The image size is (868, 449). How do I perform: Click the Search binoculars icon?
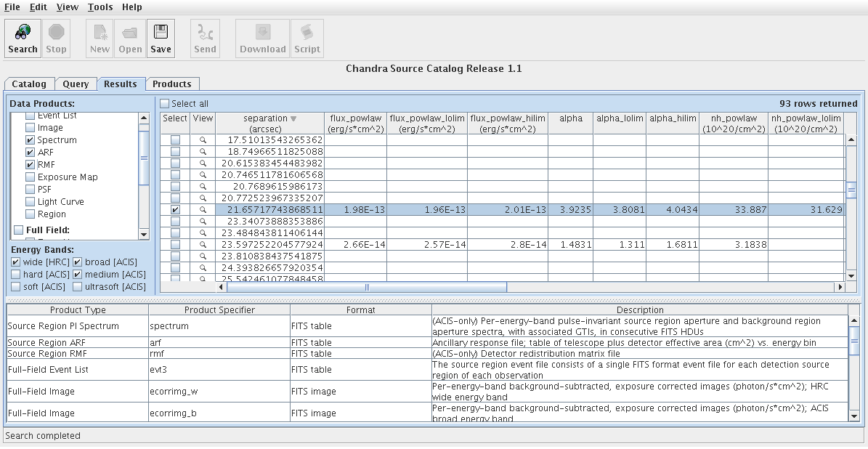[x=23, y=32]
